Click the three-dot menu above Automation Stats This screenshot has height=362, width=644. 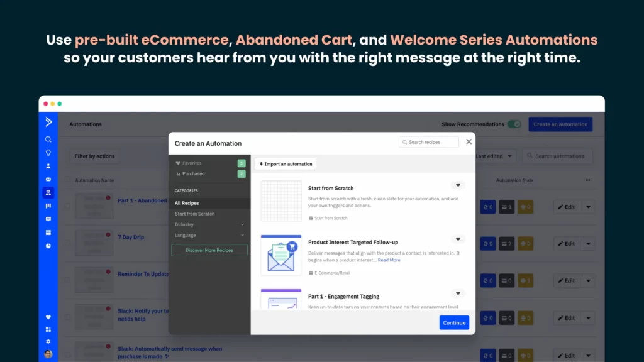click(x=588, y=180)
